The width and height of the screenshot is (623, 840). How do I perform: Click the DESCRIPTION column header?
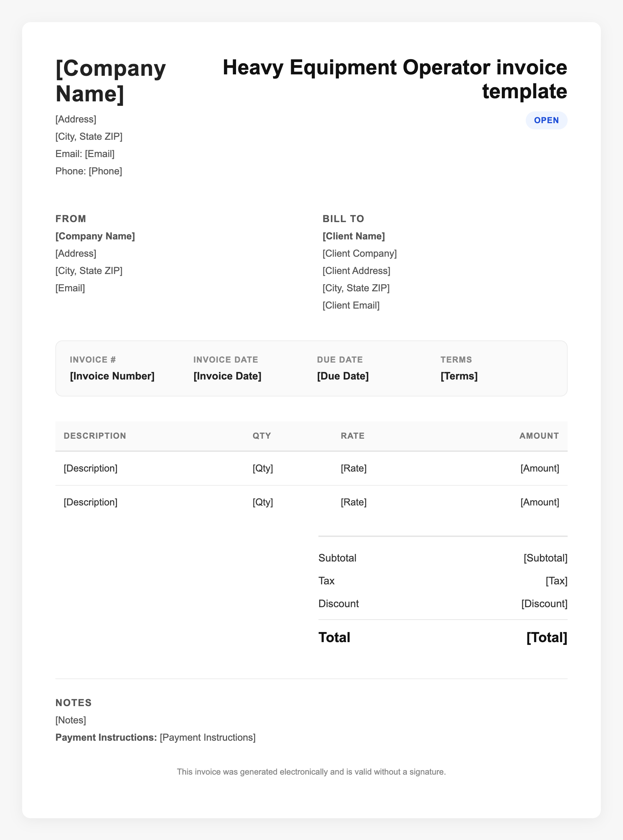click(x=94, y=436)
